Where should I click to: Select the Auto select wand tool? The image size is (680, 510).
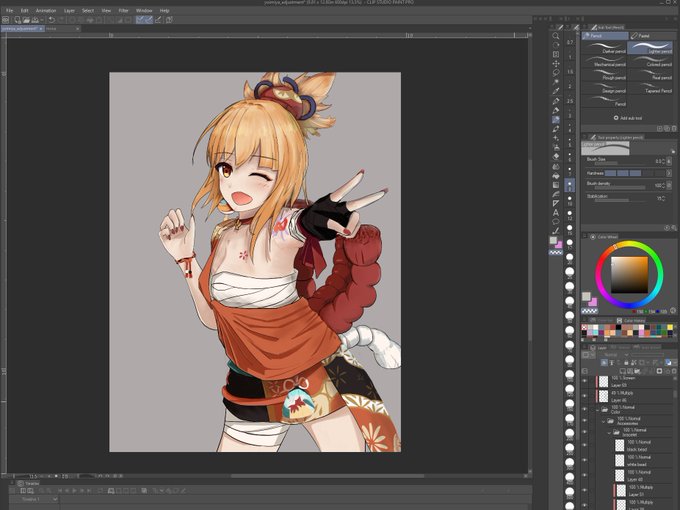pyautogui.click(x=556, y=82)
